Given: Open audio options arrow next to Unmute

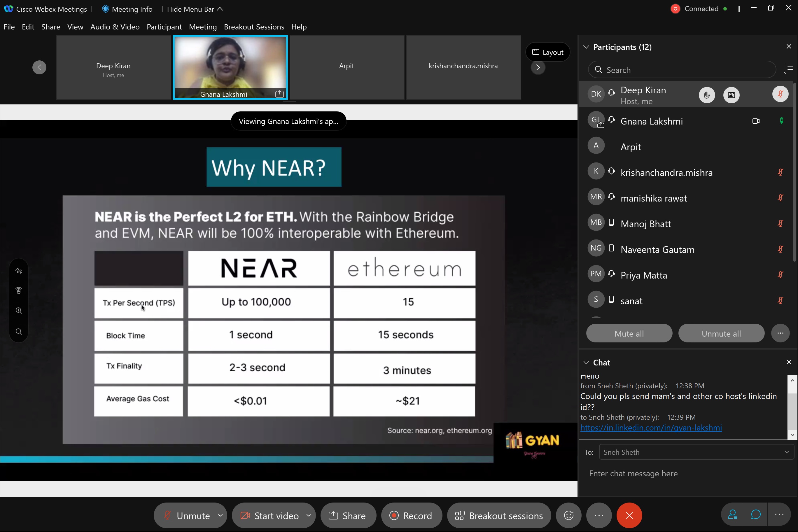Looking at the screenshot, I should click(x=220, y=515).
